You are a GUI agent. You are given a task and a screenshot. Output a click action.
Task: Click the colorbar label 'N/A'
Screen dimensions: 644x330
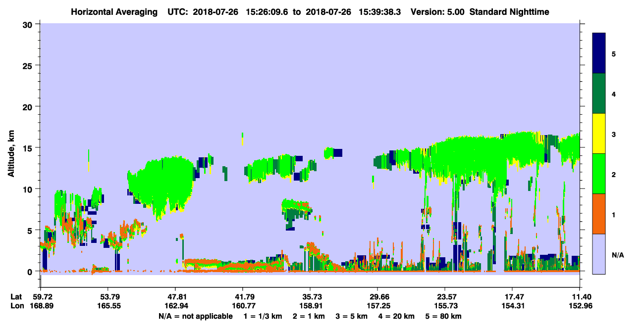pyautogui.click(x=617, y=255)
